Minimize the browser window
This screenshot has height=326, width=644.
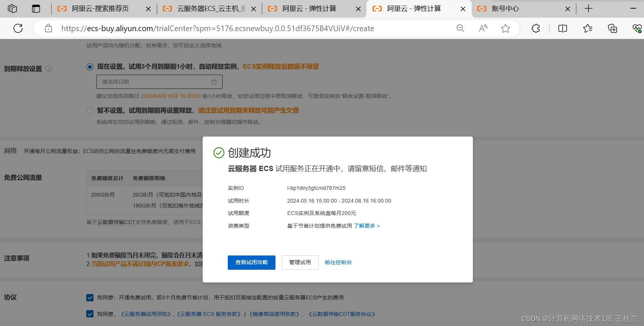[633, 8]
